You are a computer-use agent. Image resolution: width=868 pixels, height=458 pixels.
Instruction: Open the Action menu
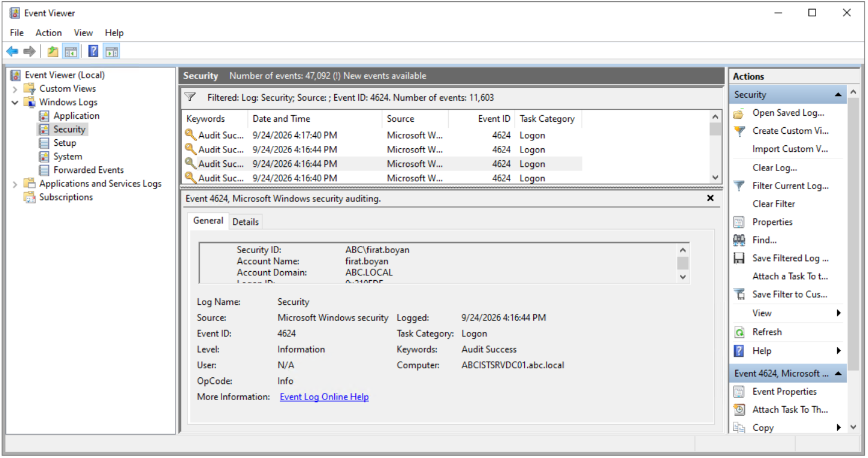[49, 33]
